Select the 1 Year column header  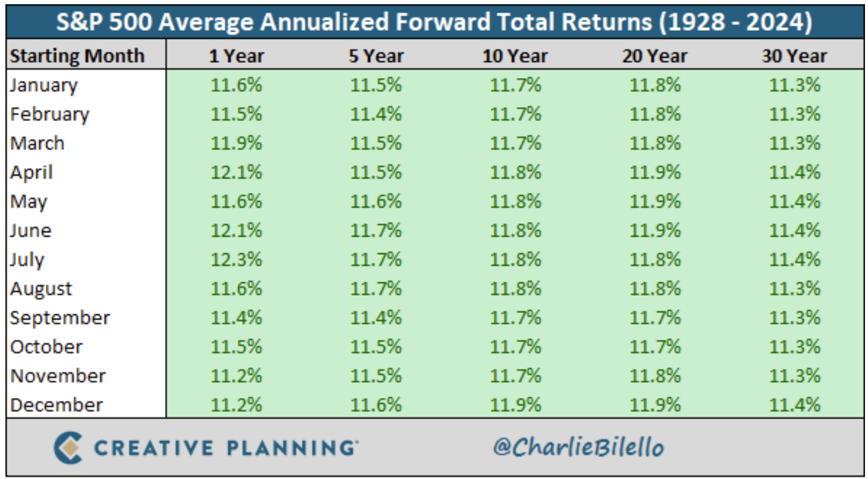tap(236, 56)
